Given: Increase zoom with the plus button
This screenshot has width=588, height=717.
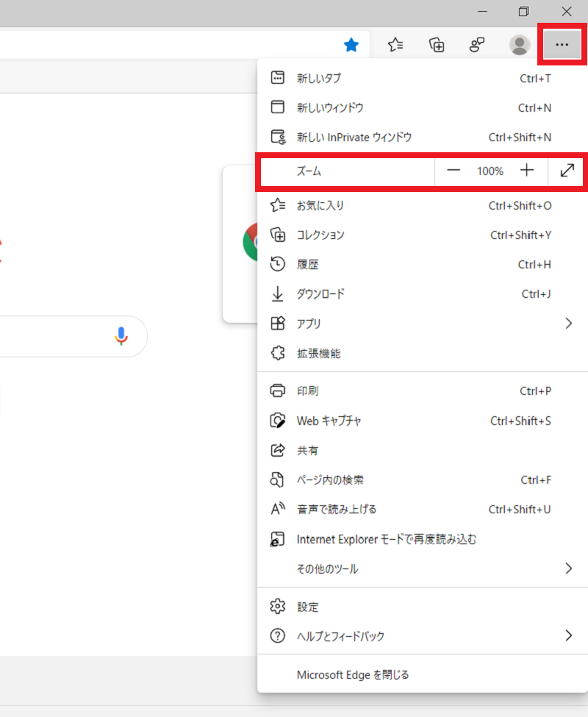Looking at the screenshot, I should [x=527, y=171].
